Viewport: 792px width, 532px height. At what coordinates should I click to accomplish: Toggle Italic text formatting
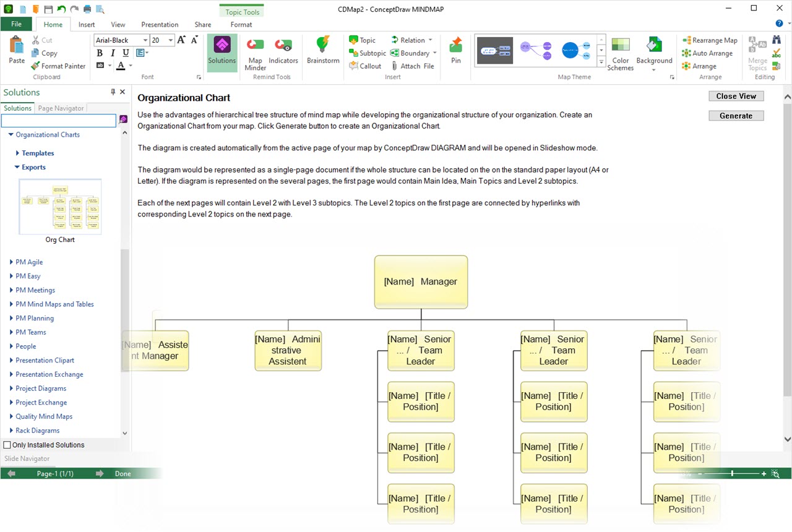tap(113, 53)
